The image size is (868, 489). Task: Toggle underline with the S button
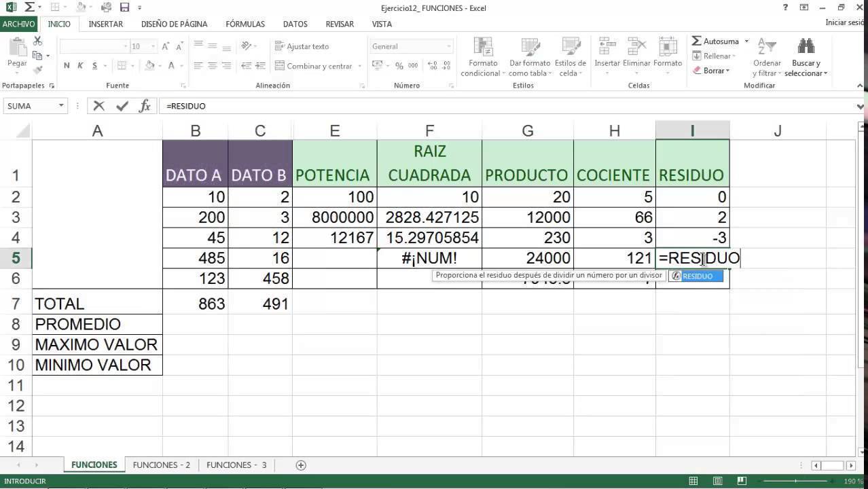(x=94, y=66)
